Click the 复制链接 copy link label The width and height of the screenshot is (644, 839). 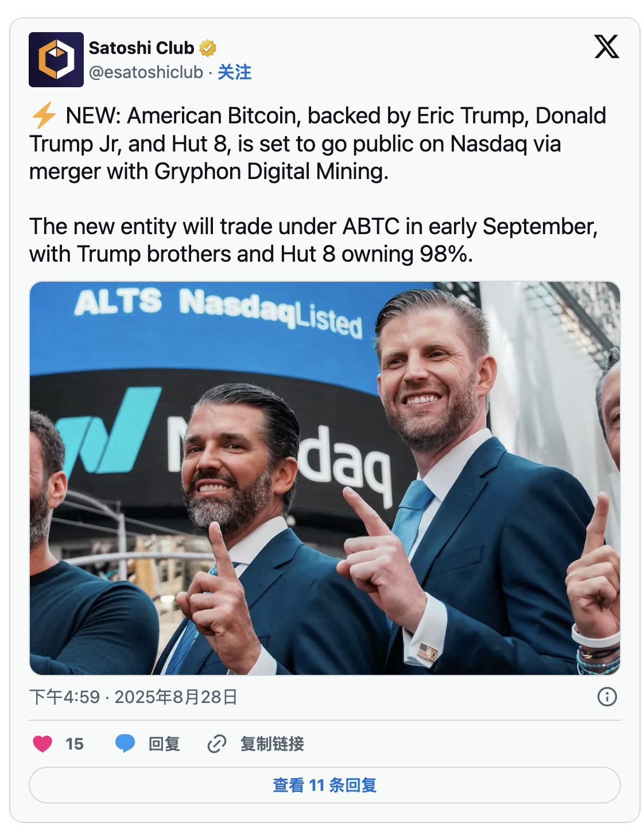pos(272,744)
